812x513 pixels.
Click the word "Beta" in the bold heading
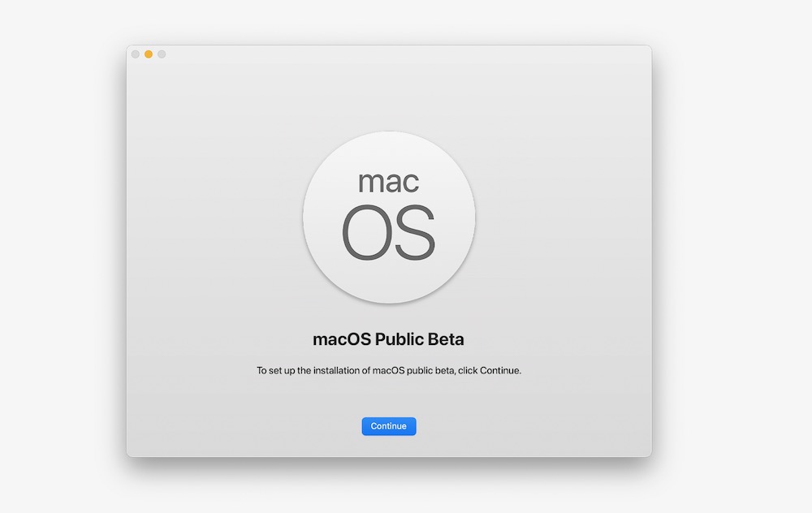447,338
